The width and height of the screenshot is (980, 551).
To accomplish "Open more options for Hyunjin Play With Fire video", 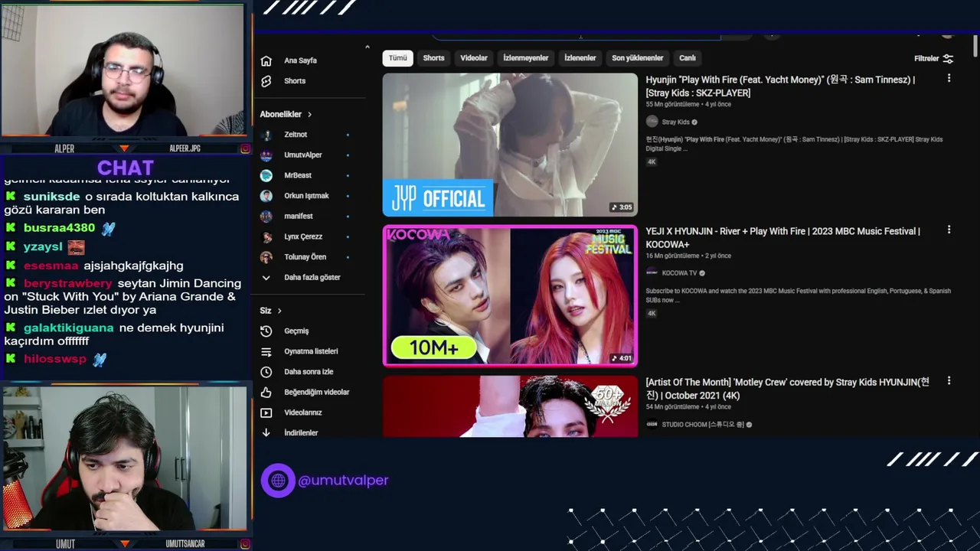I will [x=949, y=79].
